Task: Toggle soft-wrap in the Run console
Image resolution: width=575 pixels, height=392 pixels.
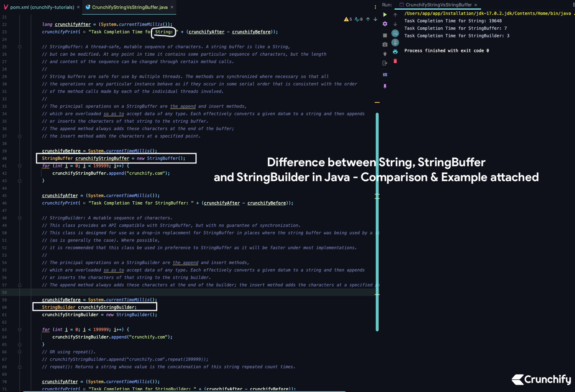Action: click(395, 33)
